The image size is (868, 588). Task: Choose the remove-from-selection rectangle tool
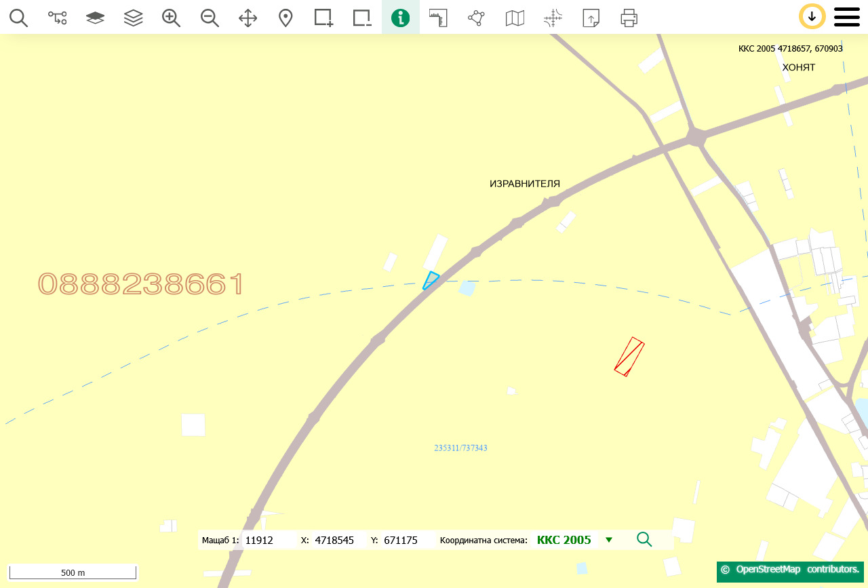pyautogui.click(x=362, y=18)
